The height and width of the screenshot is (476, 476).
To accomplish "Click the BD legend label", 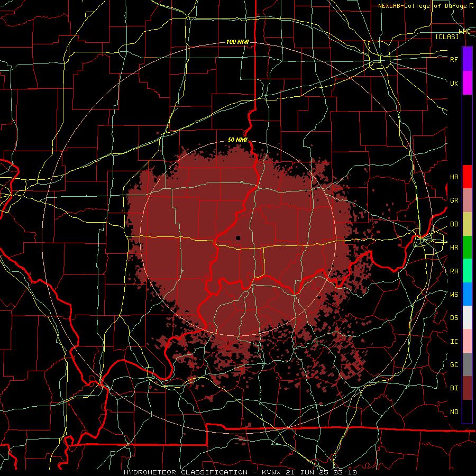I will (x=454, y=224).
